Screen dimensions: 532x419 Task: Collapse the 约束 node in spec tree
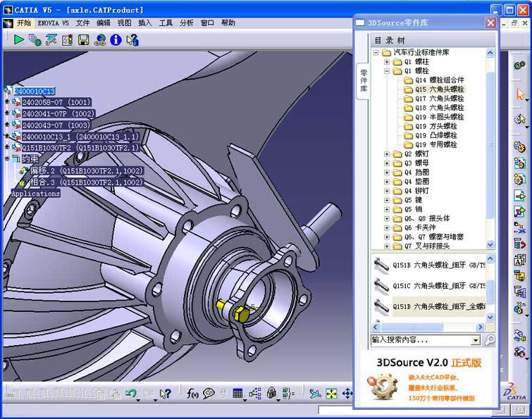tap(7, 158)
